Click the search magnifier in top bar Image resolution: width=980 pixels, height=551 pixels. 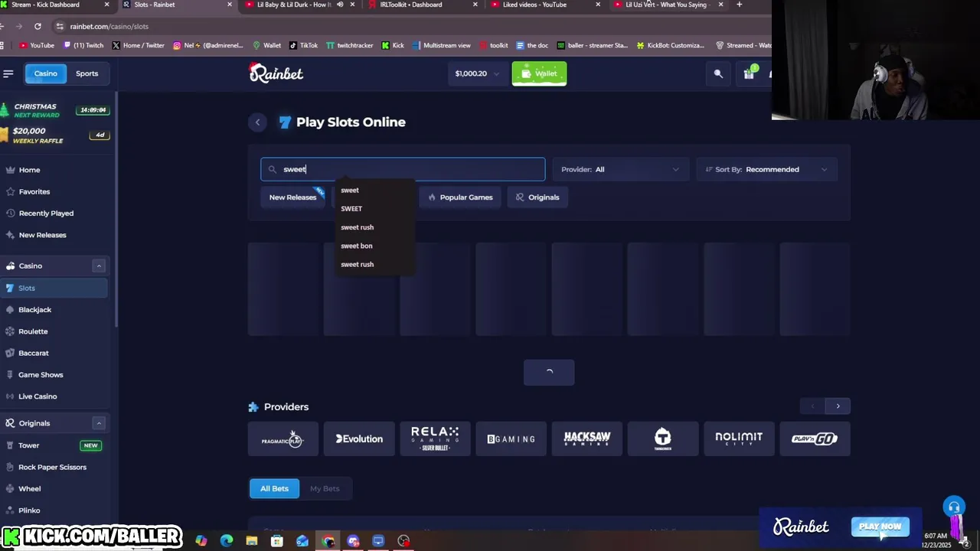pos(718,73)
